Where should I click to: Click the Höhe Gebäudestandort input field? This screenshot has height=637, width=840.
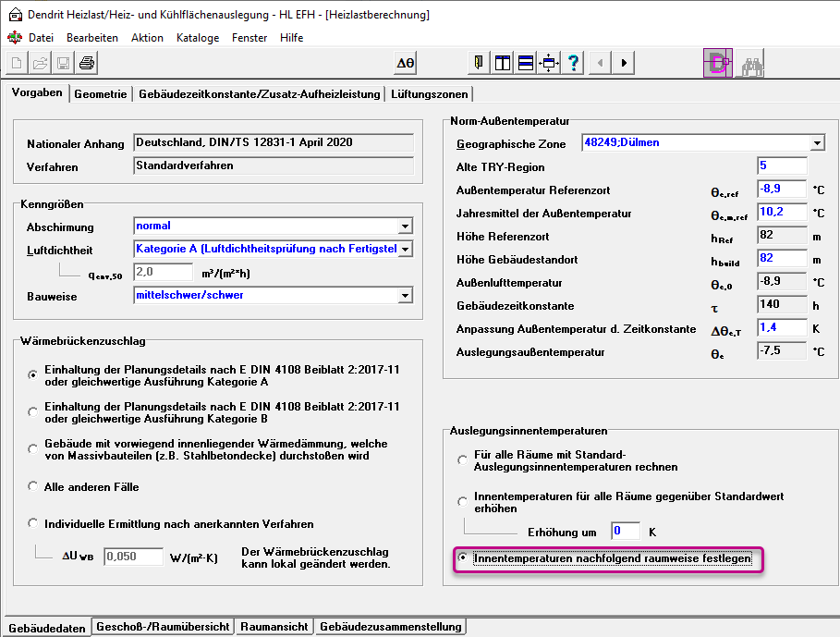[782, 258]
